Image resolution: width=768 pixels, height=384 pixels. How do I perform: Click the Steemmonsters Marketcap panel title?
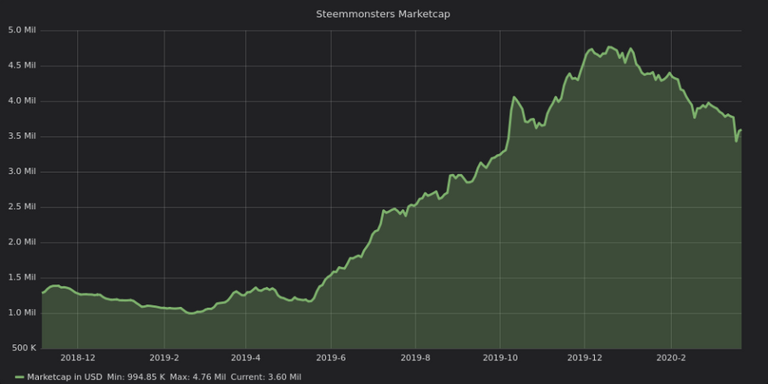(383, 14)
